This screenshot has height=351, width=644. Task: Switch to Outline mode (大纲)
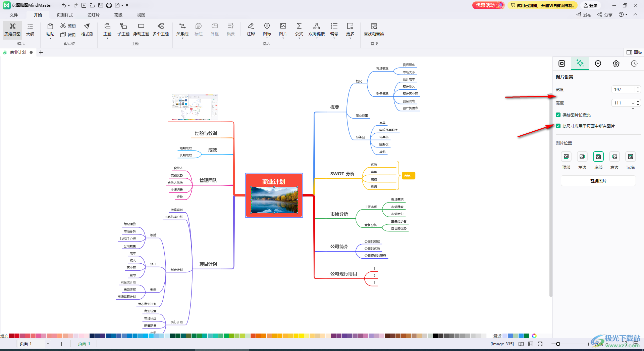click(30, 30)
